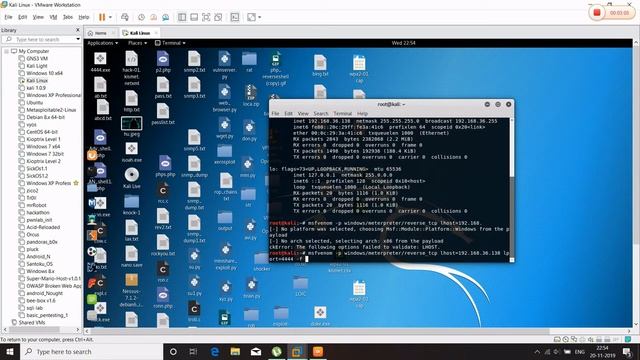Select OWASP Broken Web Apps in the library
Image resolution: width=640 pixels, height=360 pixels.
point(53,286)
